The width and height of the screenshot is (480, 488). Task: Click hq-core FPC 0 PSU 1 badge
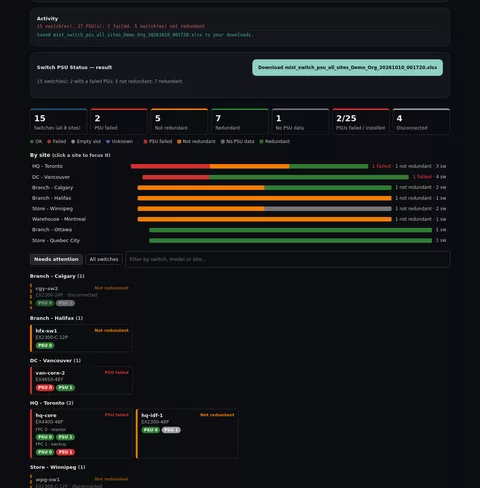coord(65,437)
